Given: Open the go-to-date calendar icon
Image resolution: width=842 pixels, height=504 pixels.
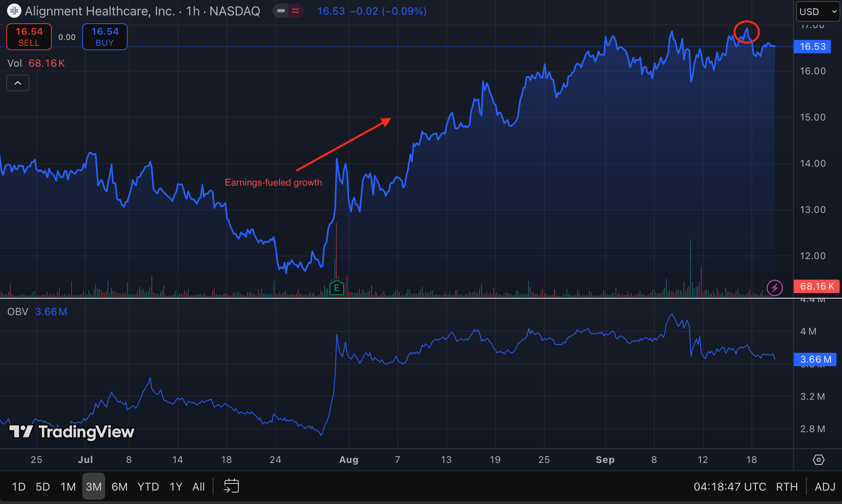Looking at the screenshot, I should (231, 486).
